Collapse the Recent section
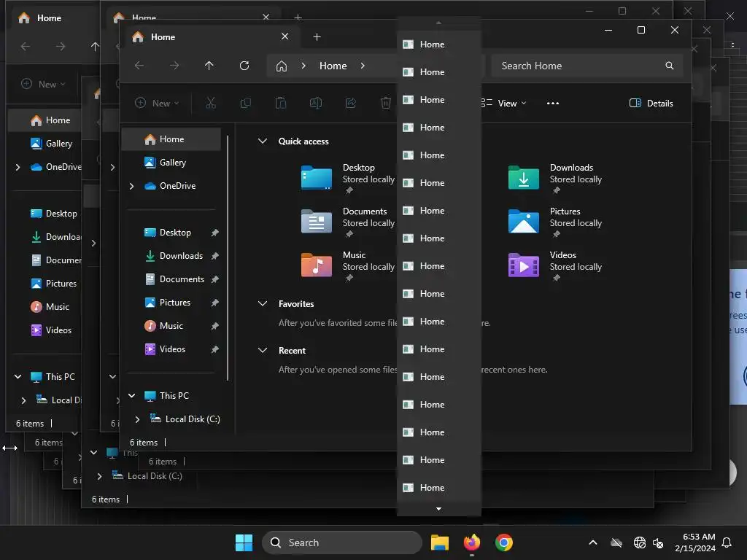 point(262,350)
